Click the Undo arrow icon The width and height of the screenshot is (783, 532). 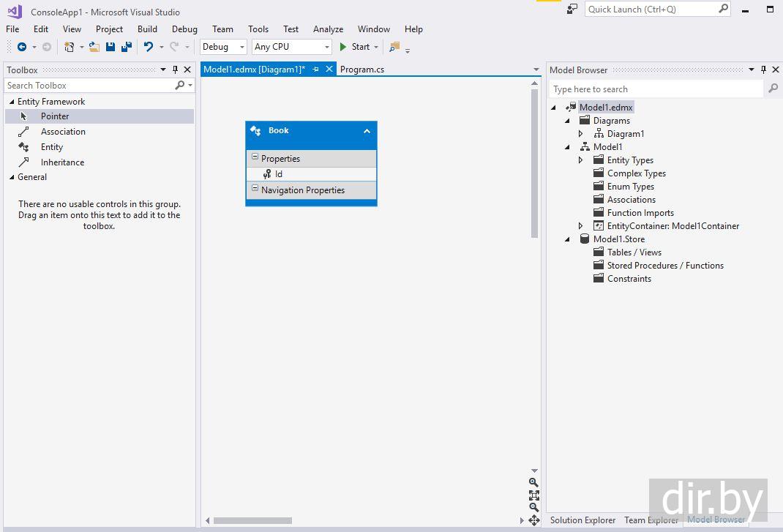(149, 47)
